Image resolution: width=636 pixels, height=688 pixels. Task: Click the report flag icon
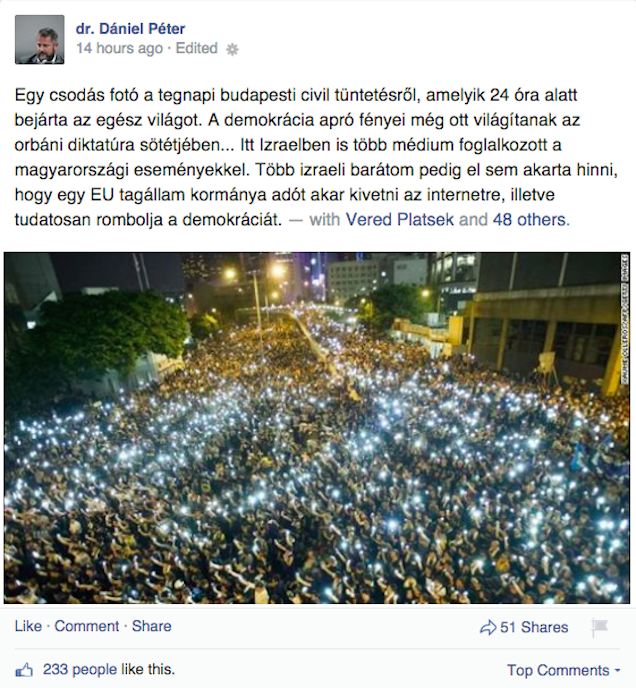click(600, 627)
